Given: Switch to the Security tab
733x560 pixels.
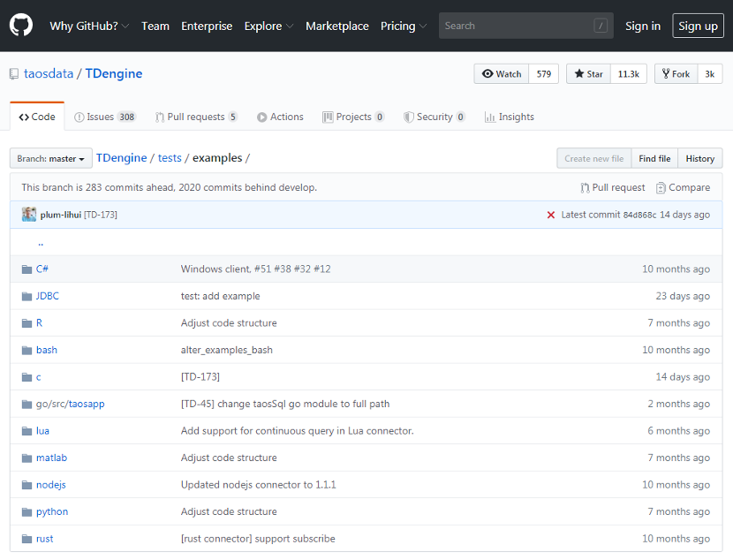Looking at the screenshot, I should pyautogui.click(x=435, y=117).
